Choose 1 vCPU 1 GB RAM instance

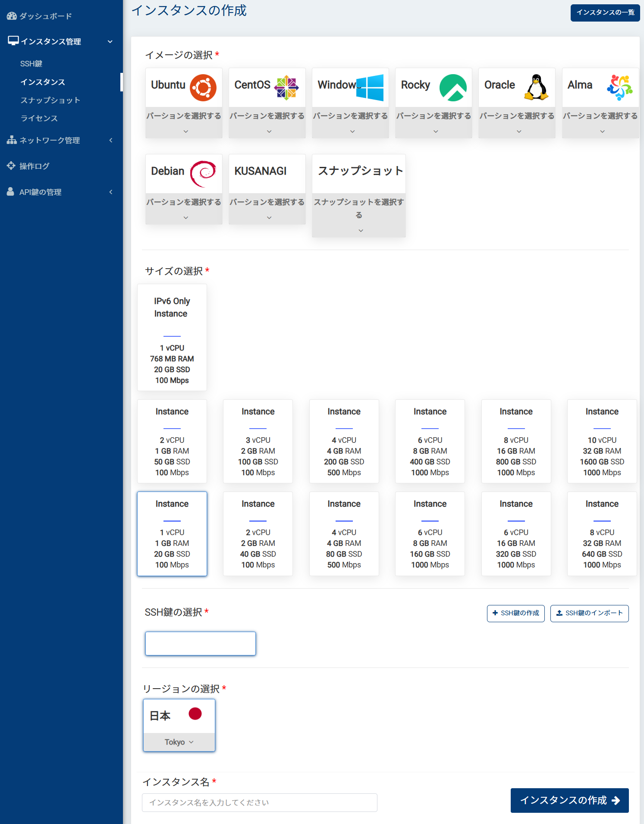(172, 533)
